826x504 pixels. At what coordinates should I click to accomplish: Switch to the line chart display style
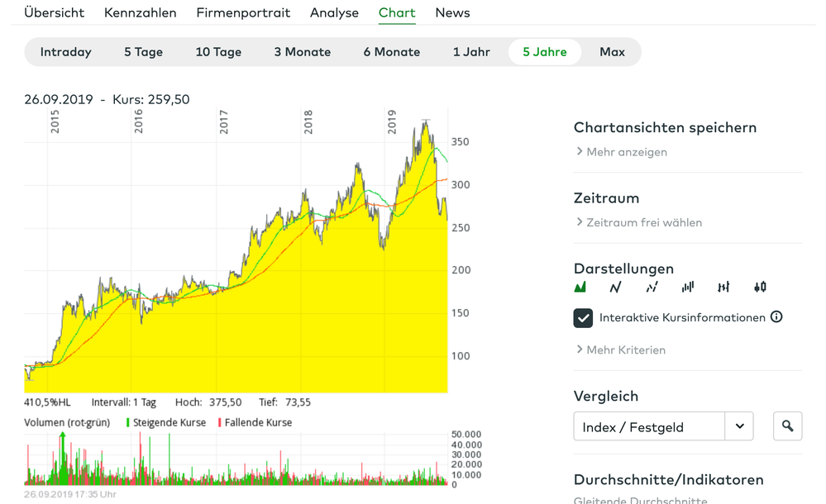pos(615,287)
